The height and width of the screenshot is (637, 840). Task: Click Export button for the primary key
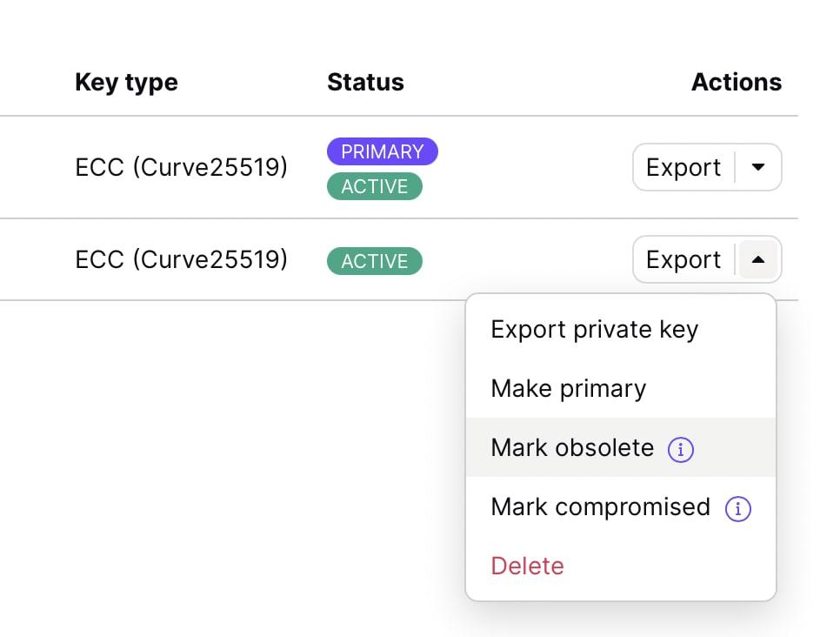(683, 167)
